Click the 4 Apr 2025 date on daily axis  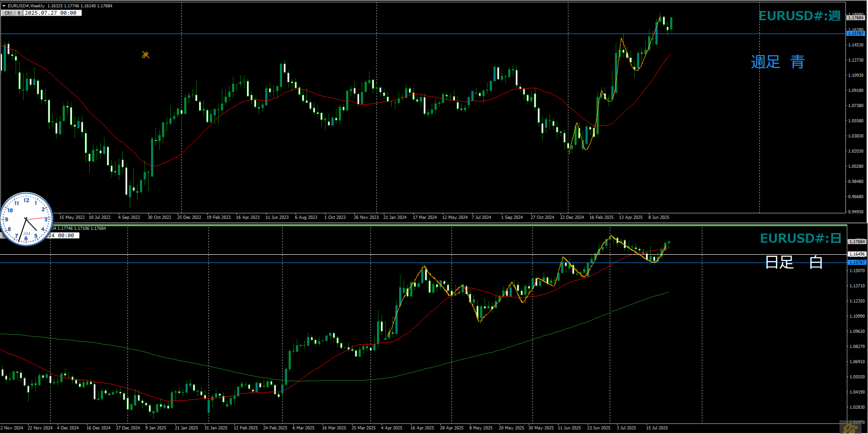click(x=392, y=428)
